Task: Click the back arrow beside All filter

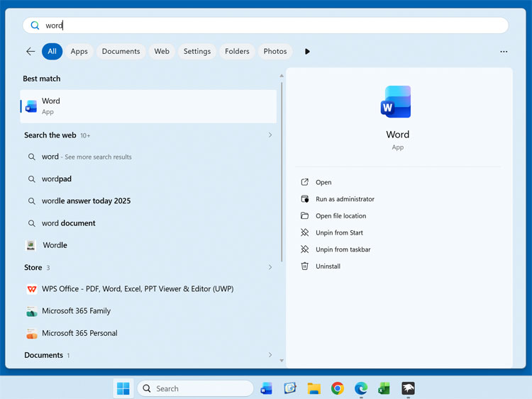Action: (31, 51)
